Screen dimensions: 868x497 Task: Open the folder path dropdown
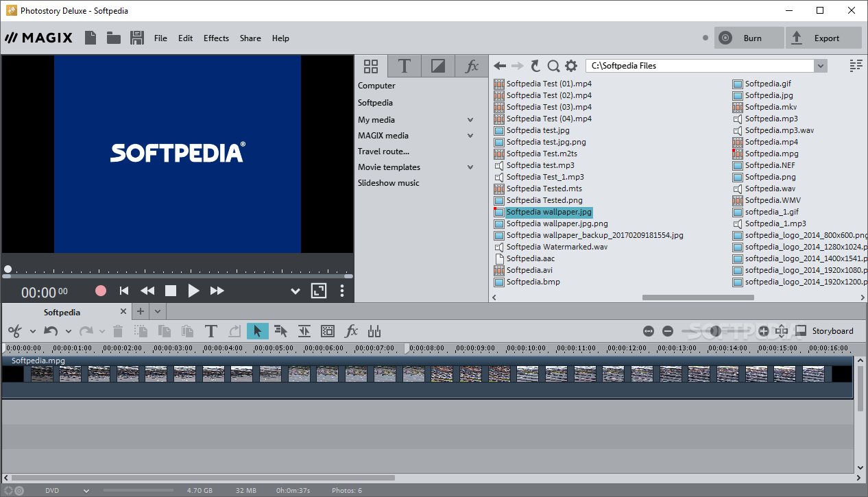coord(821,66)
